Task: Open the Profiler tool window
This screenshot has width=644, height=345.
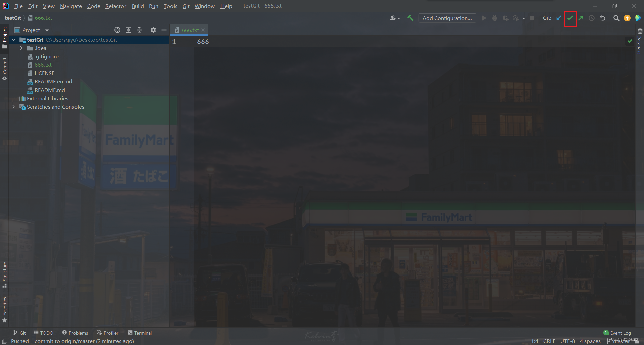Action: point(108,333)
